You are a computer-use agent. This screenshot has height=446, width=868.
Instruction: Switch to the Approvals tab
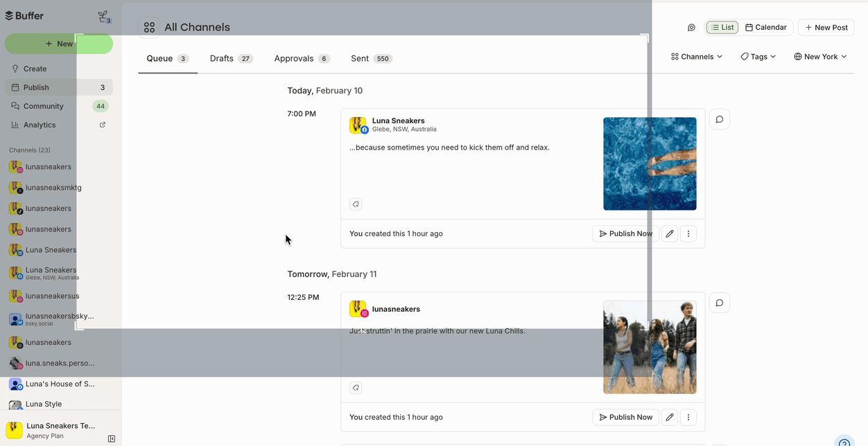302,59
